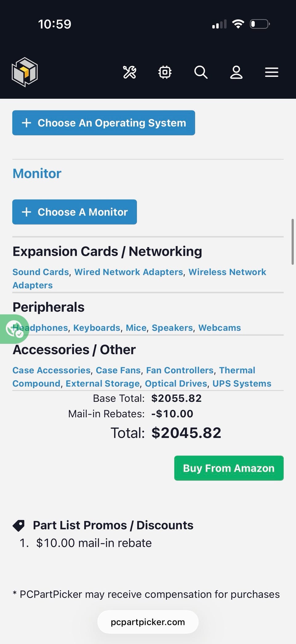296x644 pixels.
Task: Go to Webcams link
Action: coord(220,328)
